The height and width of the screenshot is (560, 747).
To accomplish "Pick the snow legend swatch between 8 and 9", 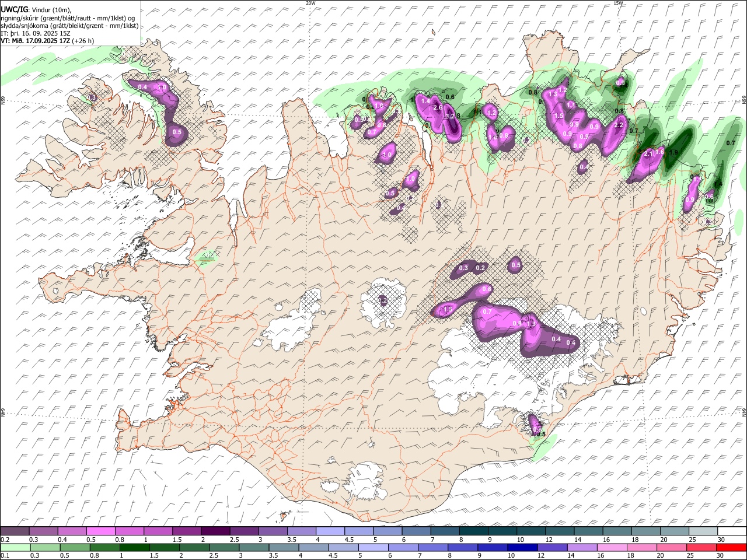I will (x=474, y=531).
